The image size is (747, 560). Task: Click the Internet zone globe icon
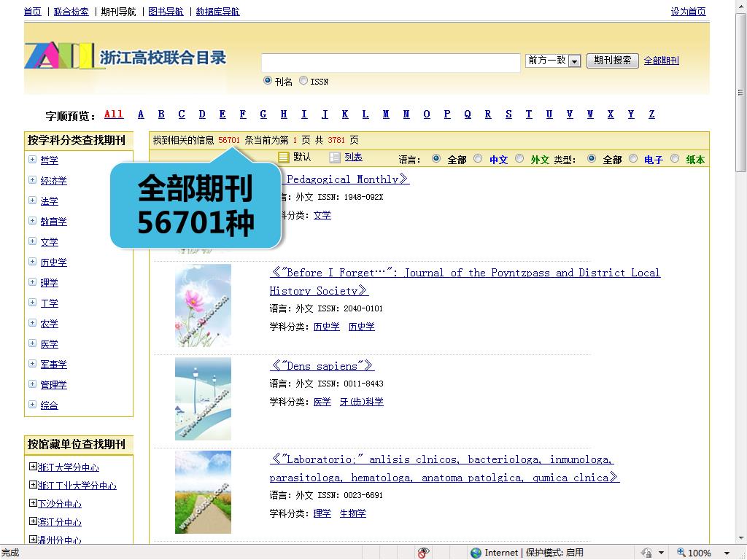(x=476, y=553)
